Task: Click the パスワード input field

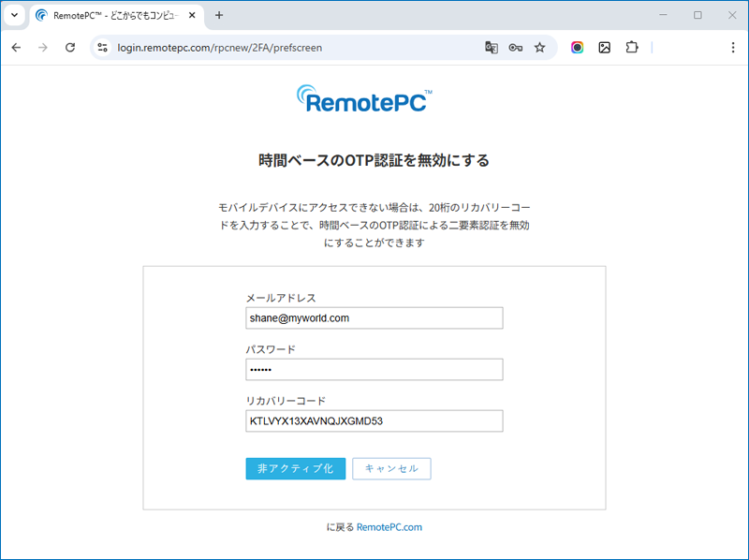Action: pyautogui.click(x=374, y=369)
